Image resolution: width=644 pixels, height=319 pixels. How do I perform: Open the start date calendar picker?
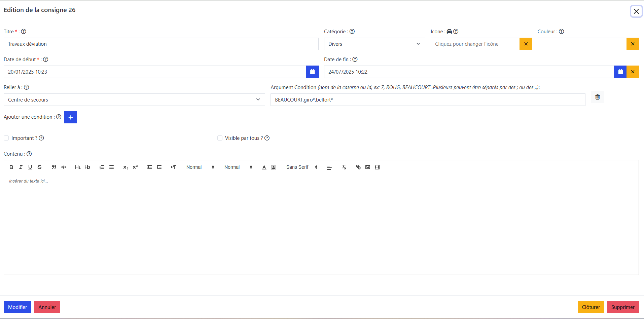(312, 72)
